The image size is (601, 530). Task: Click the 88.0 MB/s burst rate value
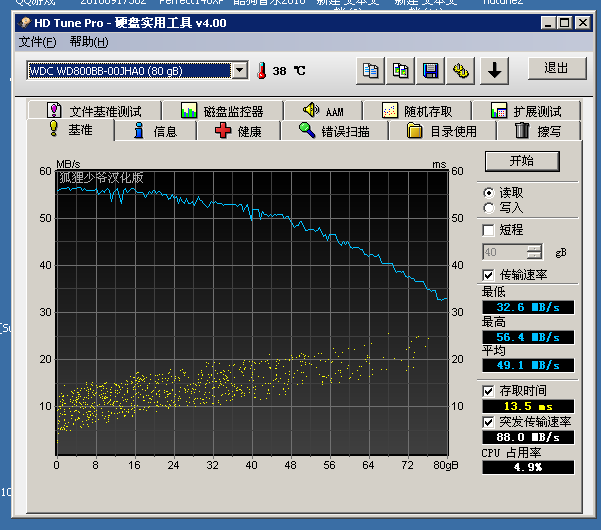coord(528,437)
